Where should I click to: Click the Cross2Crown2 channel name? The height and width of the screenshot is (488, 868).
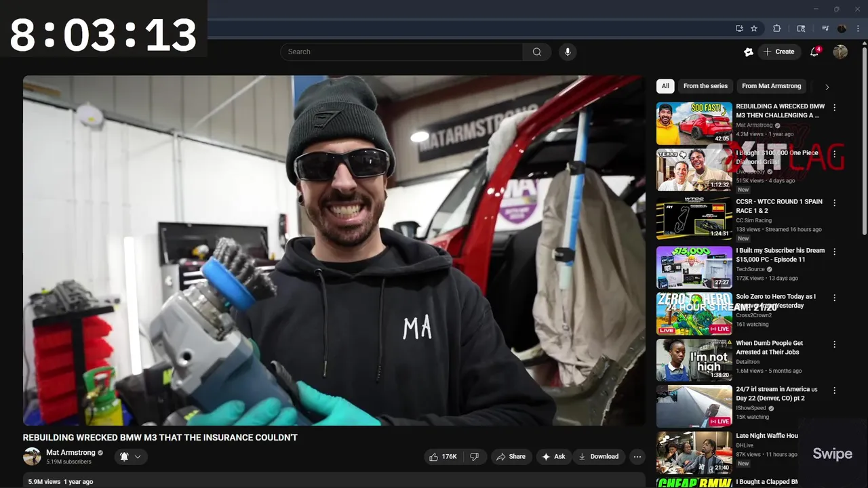pos(754,315)
